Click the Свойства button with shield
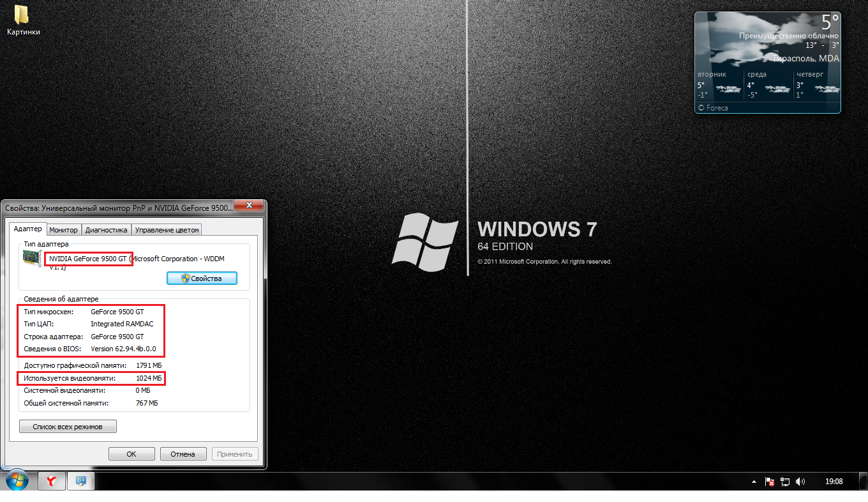The height and width of the screenshot is (502, 868). (202, 278)
